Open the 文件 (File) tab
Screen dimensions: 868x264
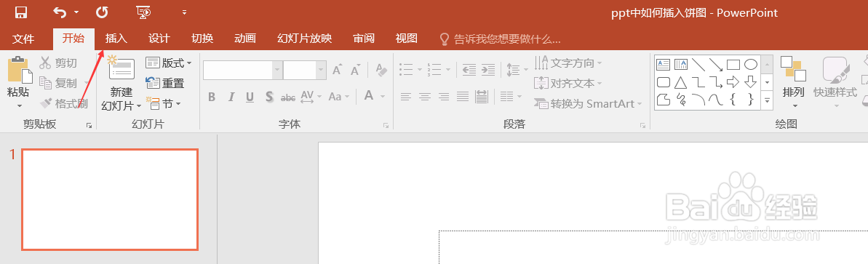point(23,39)
